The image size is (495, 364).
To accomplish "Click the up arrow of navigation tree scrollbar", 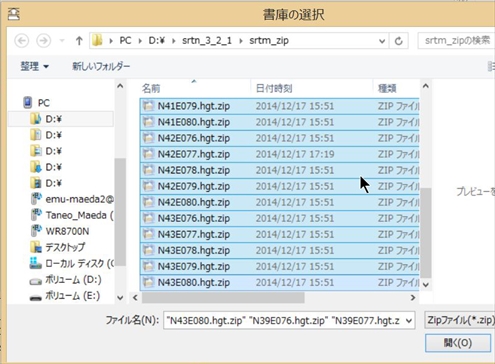I will 120,86.
